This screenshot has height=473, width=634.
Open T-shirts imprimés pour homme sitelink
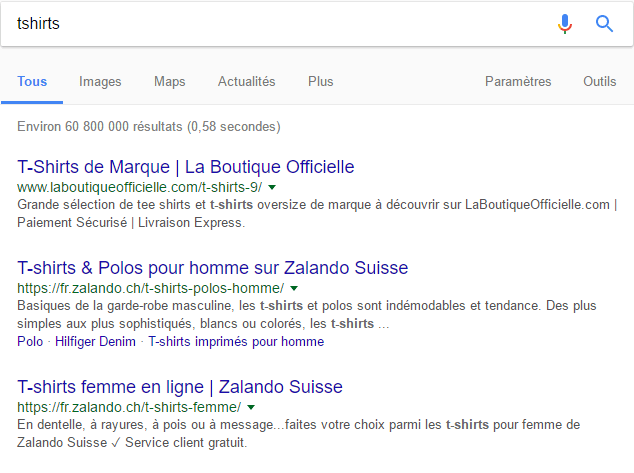tap(236, 342)
